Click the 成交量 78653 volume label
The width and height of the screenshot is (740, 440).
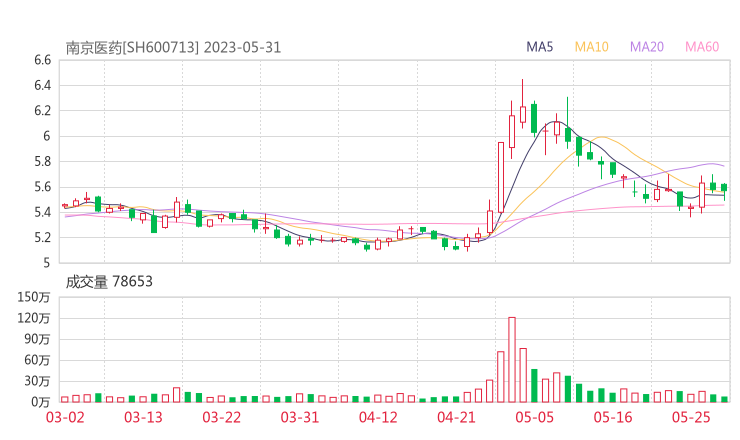click(109, 282)
